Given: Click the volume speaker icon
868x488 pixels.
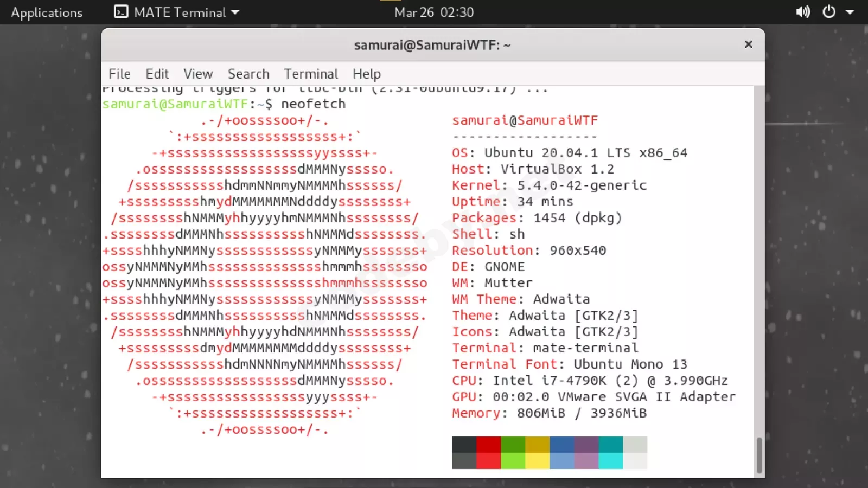Looking at the screenshot, I should (802, 12).
